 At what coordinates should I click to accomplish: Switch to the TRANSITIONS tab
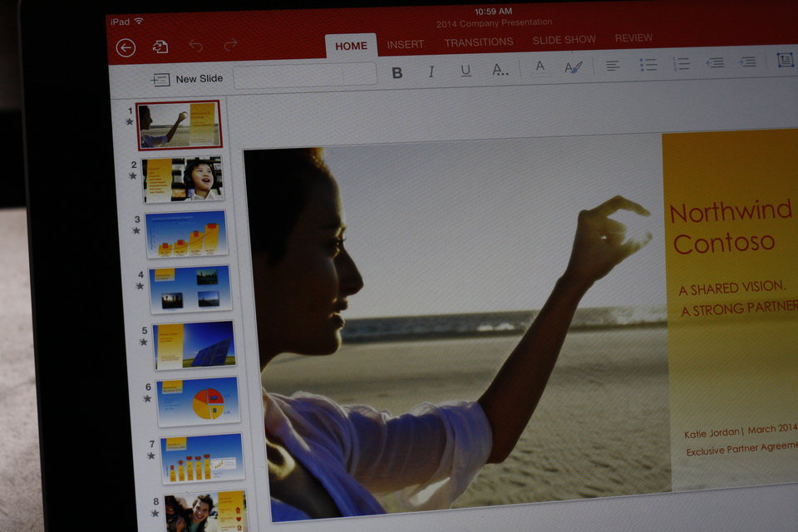[478, 42]
